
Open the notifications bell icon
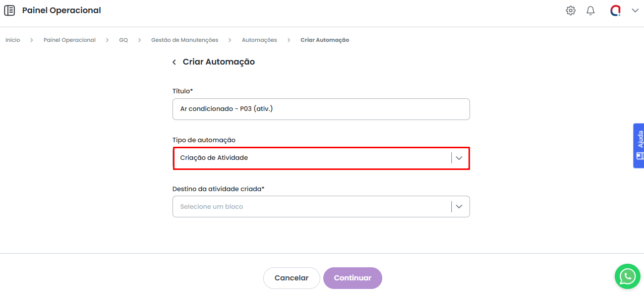coord(591,11)
